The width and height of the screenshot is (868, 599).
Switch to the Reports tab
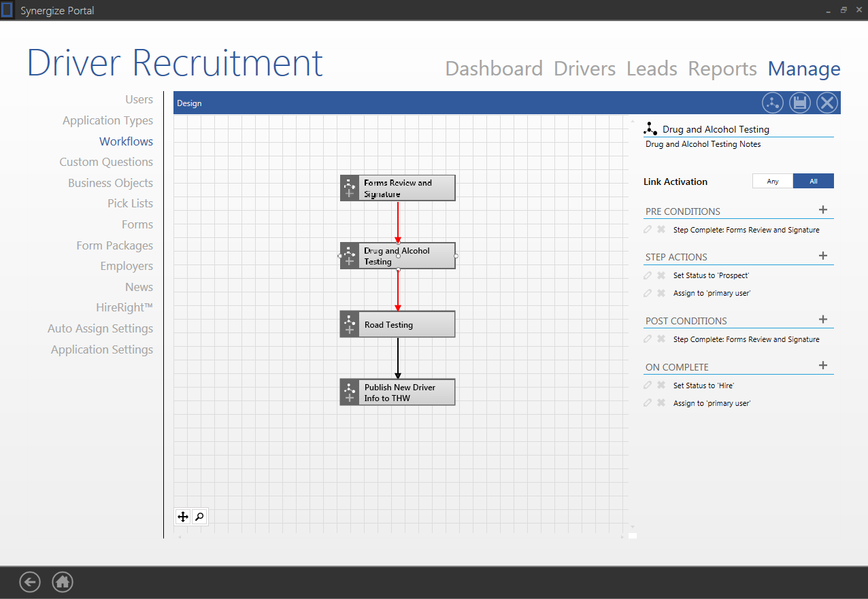(x=722, y=69)
